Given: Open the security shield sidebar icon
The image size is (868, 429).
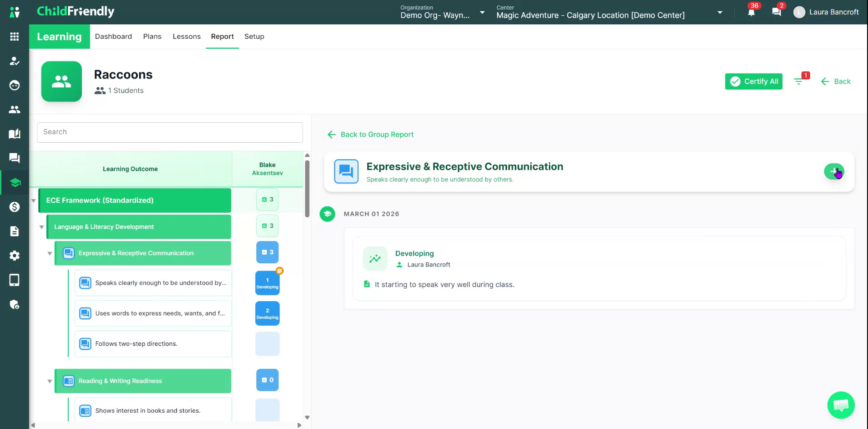Looking at the screenshot, I should point(14,304).
